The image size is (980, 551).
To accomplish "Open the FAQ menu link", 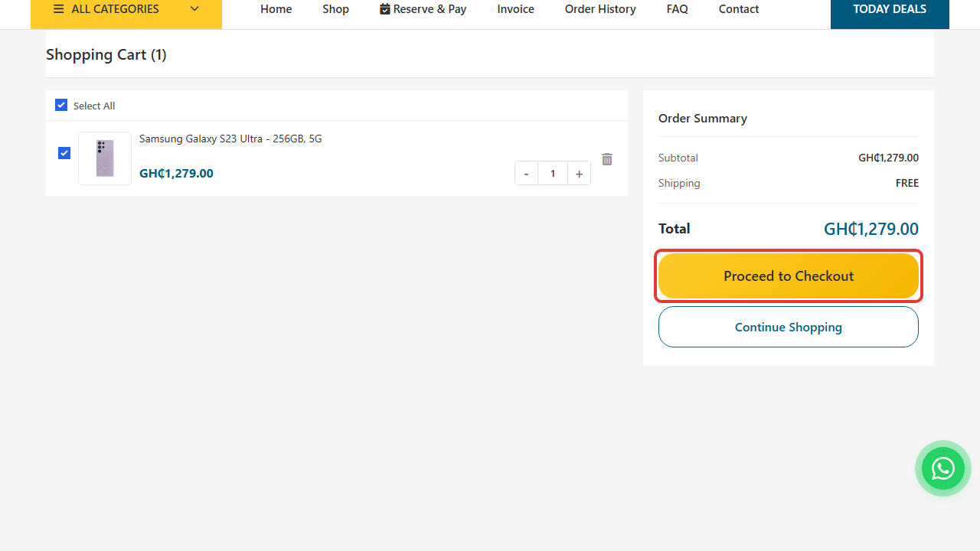I will [x=678, y=9].
